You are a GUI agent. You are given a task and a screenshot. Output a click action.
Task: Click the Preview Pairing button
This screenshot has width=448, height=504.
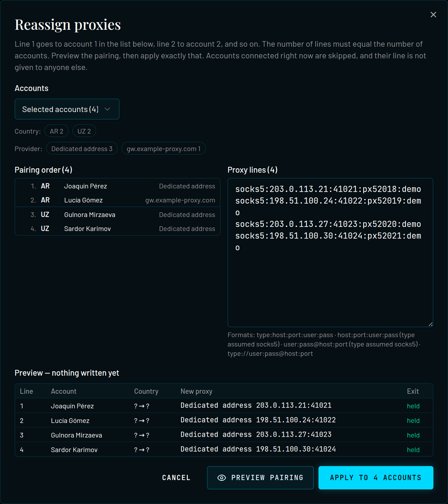click(x=260, y=478)
